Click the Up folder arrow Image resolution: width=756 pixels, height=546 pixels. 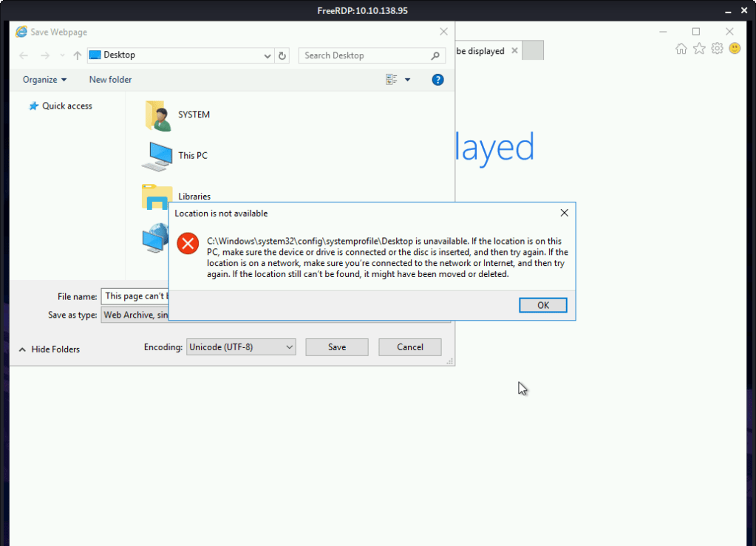pos(78,55)
